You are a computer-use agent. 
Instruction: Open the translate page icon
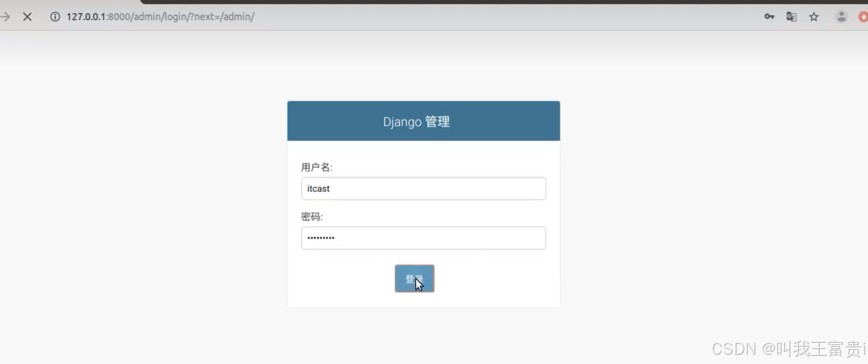[x=791, y=17]
